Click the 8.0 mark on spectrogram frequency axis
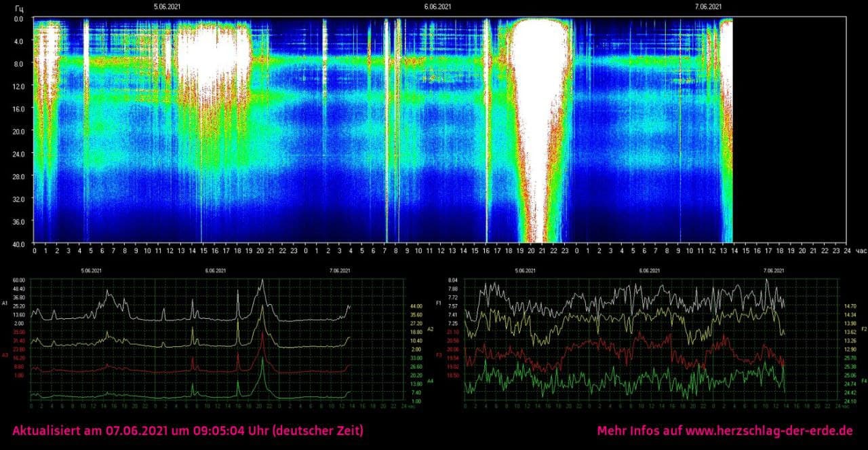The image size is (868, 450). (18, 64)
